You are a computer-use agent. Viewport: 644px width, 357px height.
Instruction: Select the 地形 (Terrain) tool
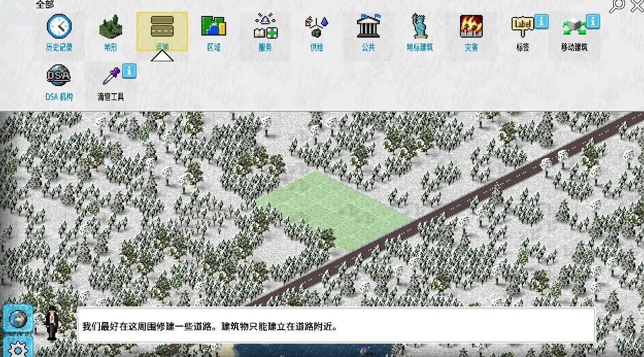click(110, 27)
